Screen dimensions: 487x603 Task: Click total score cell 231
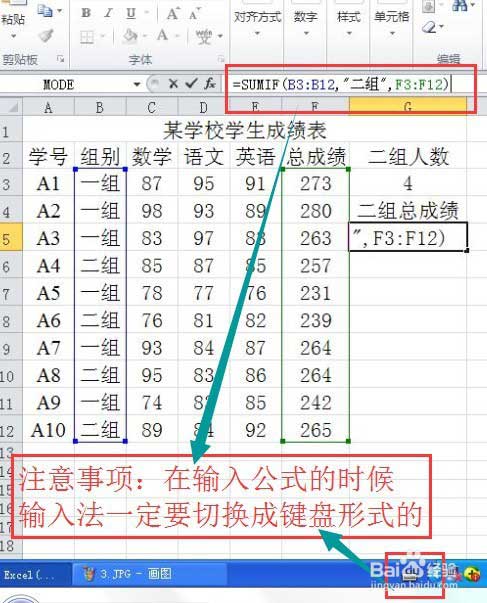316,293
